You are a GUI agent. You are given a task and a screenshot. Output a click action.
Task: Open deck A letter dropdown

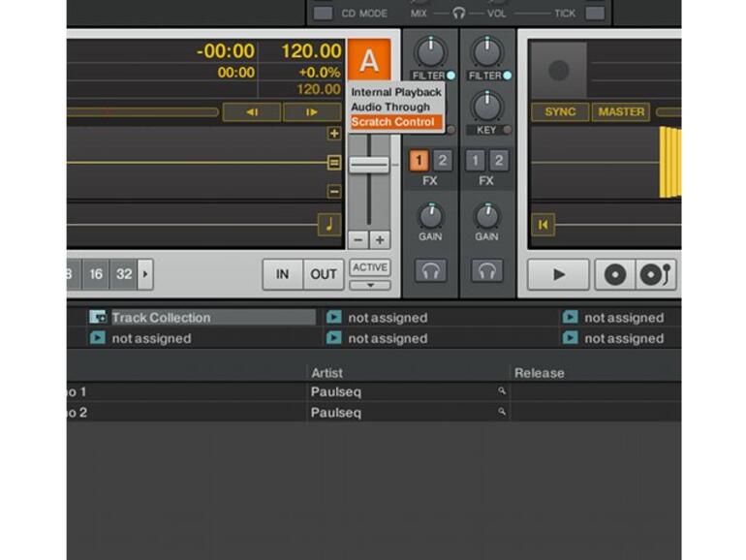(x=369, y=61)
